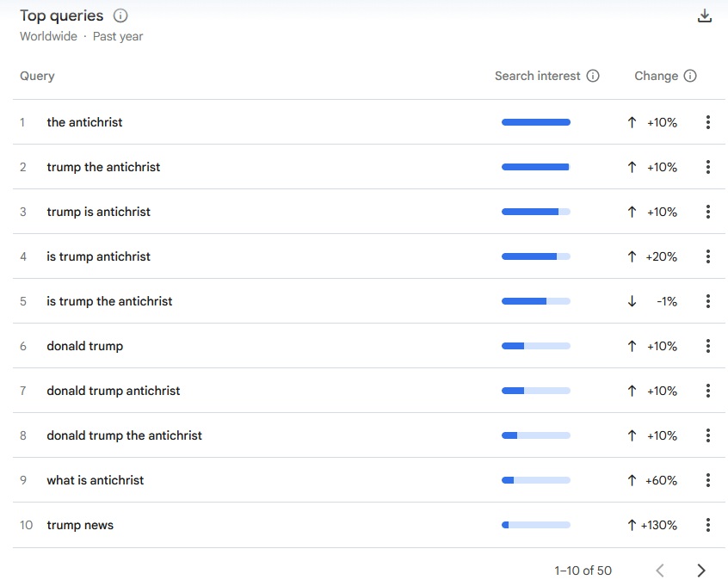Click the search interest bar for 'trump is antichrist'
The image size is (728, 586).
pyautogui.click(x=536, y=212)
